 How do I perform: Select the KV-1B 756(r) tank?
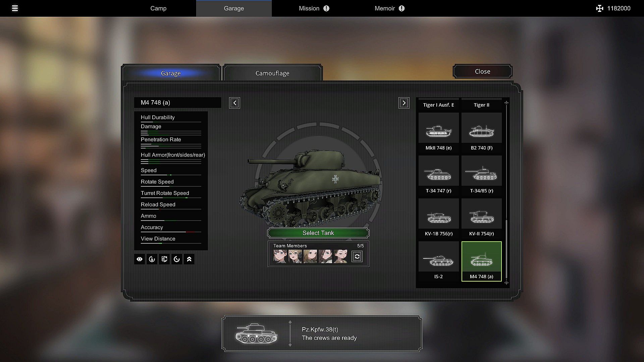[x=438, y=218]
